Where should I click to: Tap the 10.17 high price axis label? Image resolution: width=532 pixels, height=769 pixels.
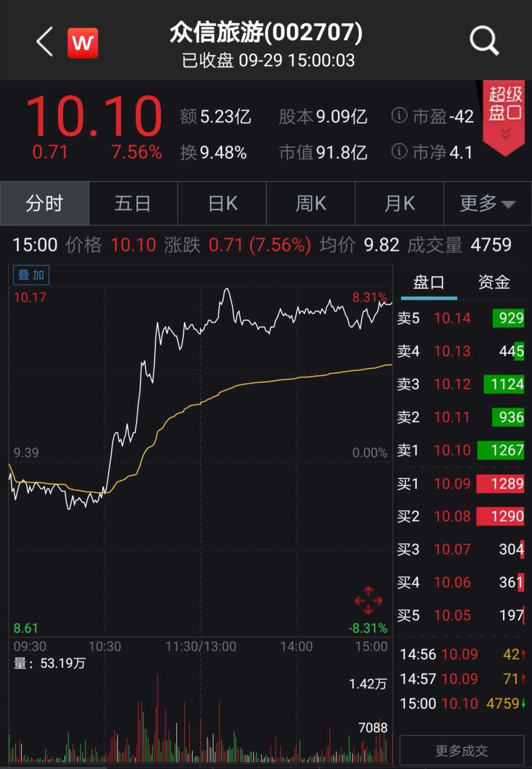[x=30, y=297]
